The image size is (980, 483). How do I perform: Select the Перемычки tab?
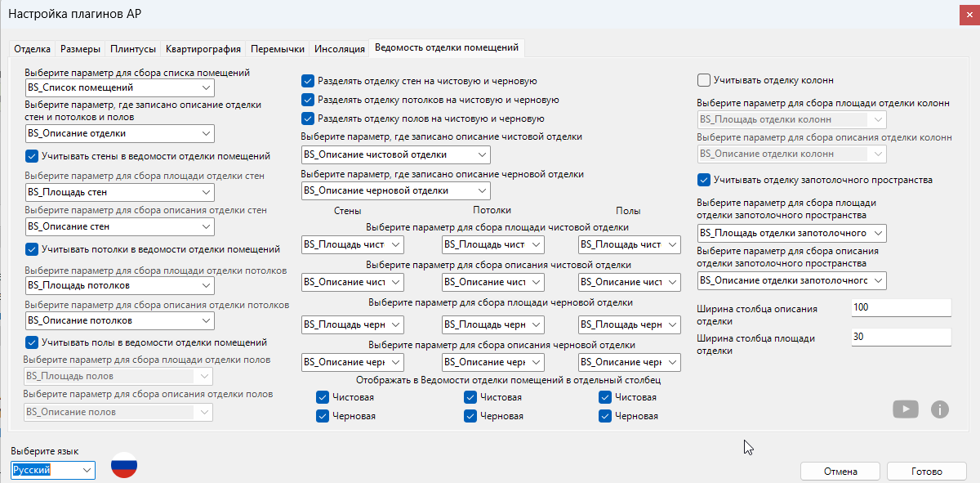point(278,49)
